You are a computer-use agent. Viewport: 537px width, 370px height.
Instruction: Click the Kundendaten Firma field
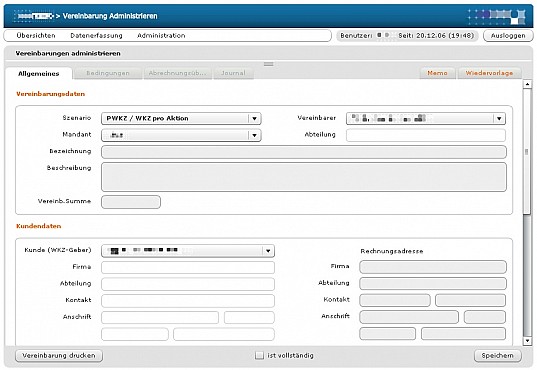click(188, 267)
